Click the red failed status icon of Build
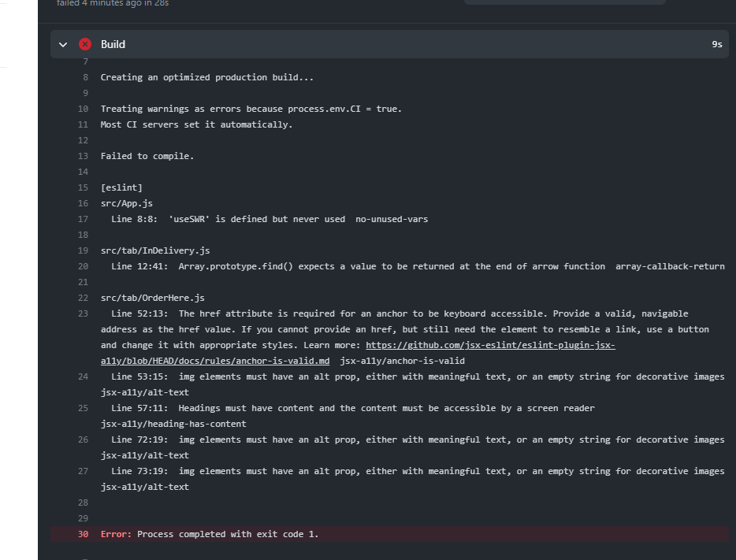 (85, 44)
